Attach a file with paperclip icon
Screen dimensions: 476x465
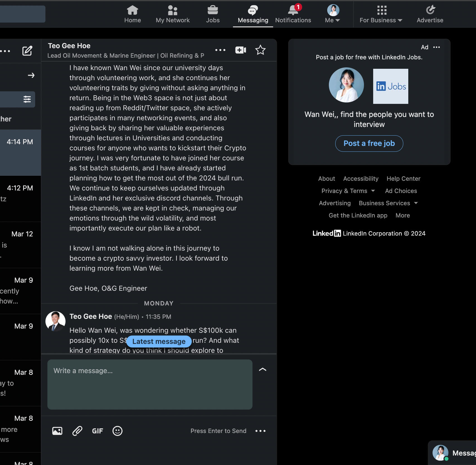click(77, 431)
